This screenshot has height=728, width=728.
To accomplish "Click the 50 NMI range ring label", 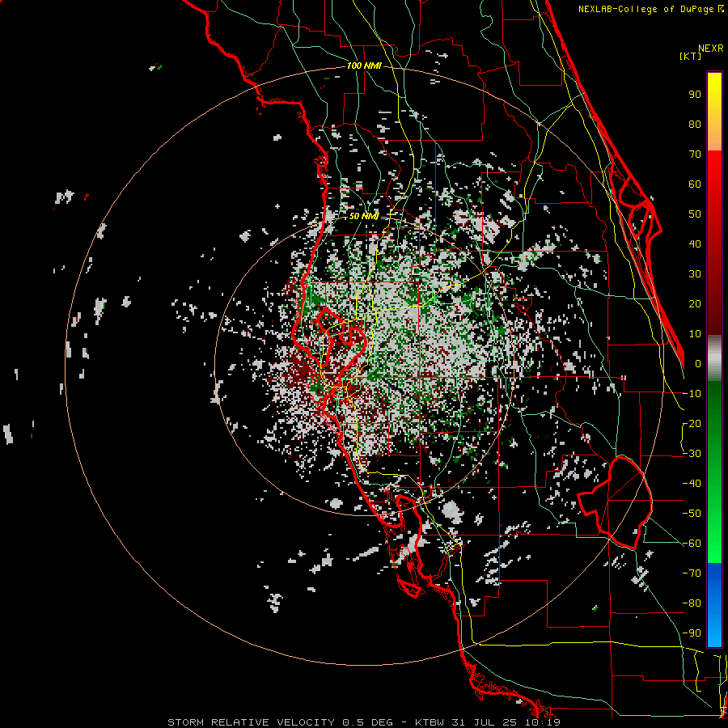I will (364, 216).
